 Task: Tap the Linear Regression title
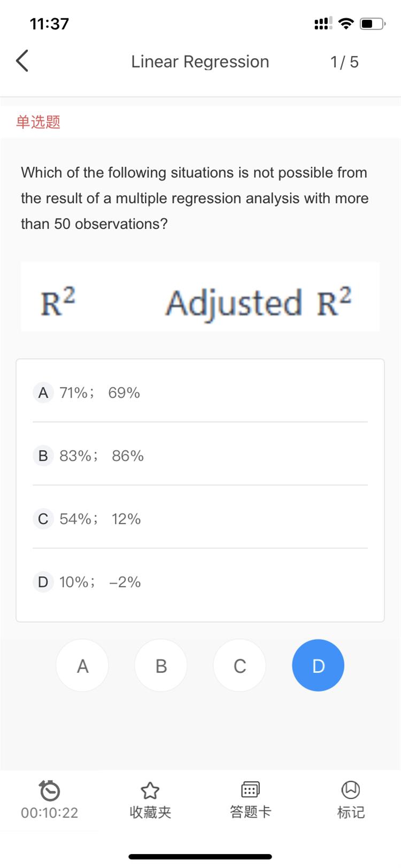pos(200,61)
